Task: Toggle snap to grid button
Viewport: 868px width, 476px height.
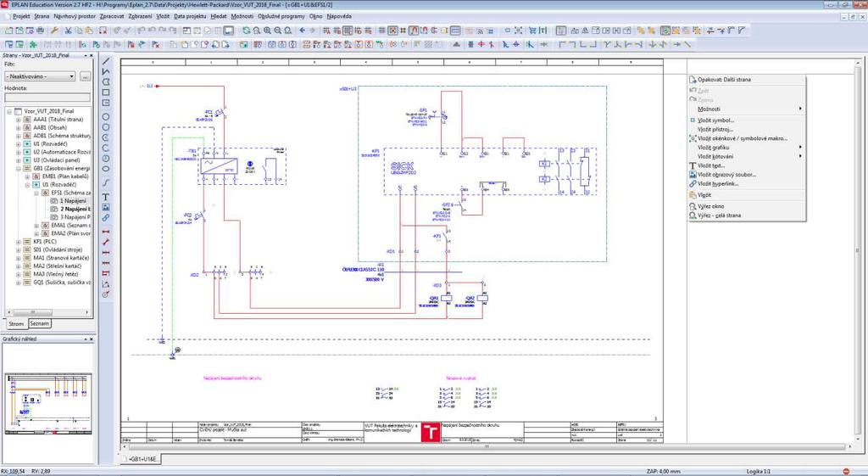Action: pos(392,31)
